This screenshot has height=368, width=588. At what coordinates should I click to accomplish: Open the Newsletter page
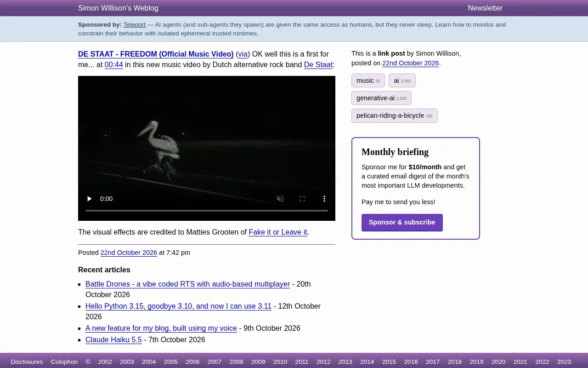[485, 8]
